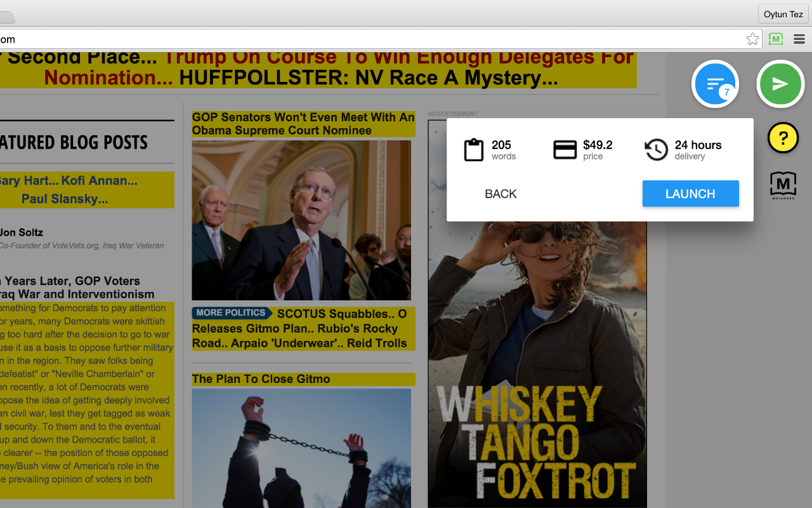Bookmark page with the star icon
The height and width of the screenshot is (508, 812).
[x=752, y=39]
